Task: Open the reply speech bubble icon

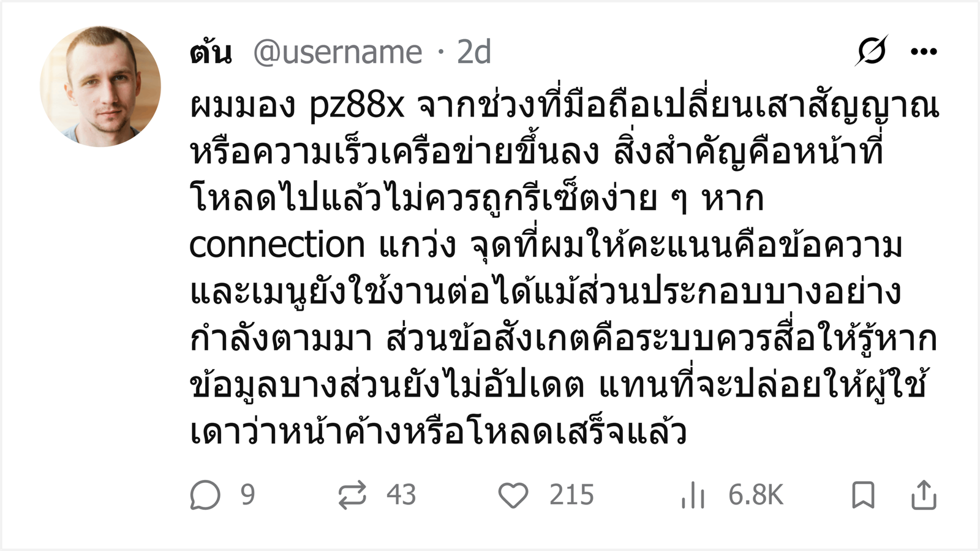Action: (x=205, y=495)
